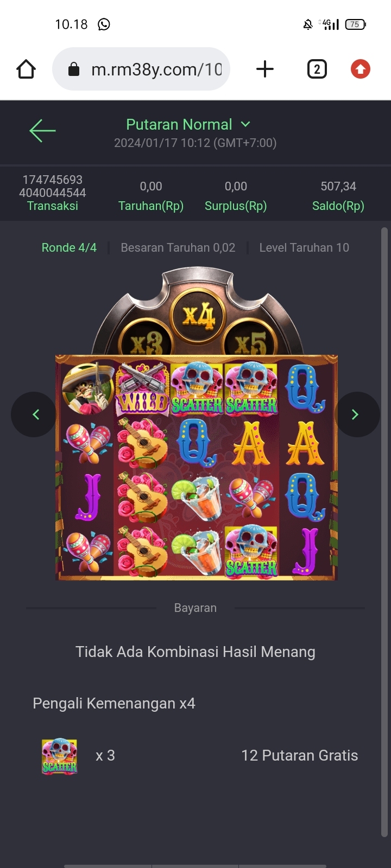Open the tab switcher showing 2
Image resolution: width=391 pixels, height=868 pixels.
click(317, 69)
